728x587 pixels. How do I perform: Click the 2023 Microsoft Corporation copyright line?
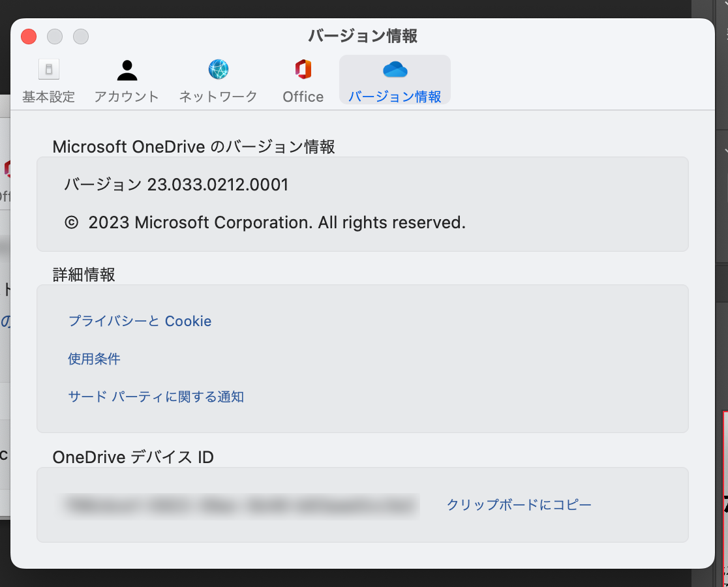pos(265,222)
